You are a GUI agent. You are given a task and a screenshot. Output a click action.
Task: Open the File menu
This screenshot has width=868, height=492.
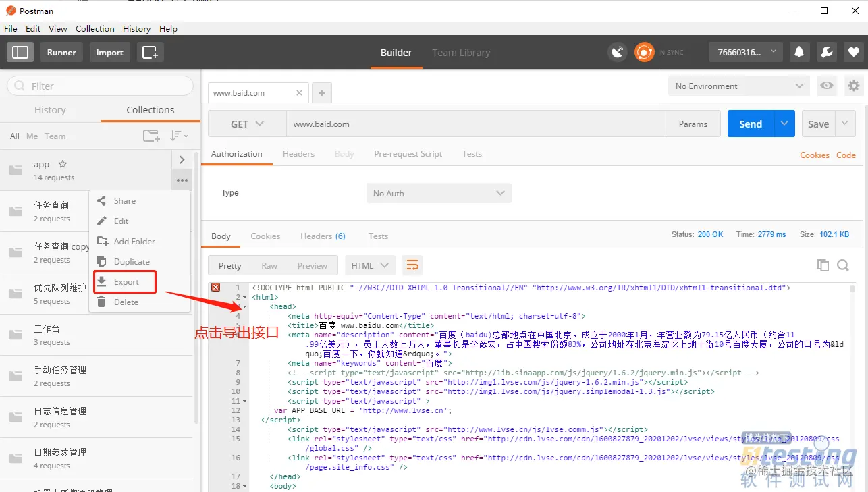click(11, 28)
